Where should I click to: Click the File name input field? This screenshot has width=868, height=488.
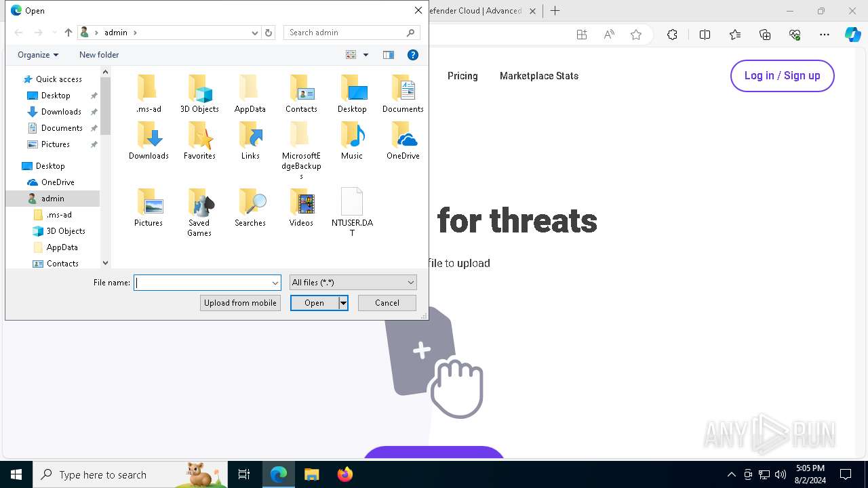202,283
